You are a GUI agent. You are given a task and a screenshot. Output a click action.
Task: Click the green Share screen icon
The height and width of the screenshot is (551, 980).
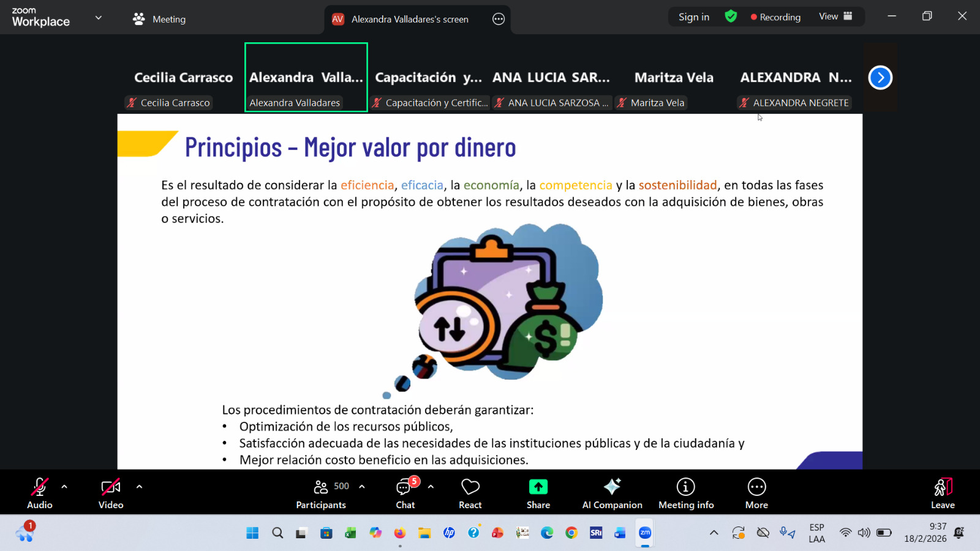click(x=538, y=487)
